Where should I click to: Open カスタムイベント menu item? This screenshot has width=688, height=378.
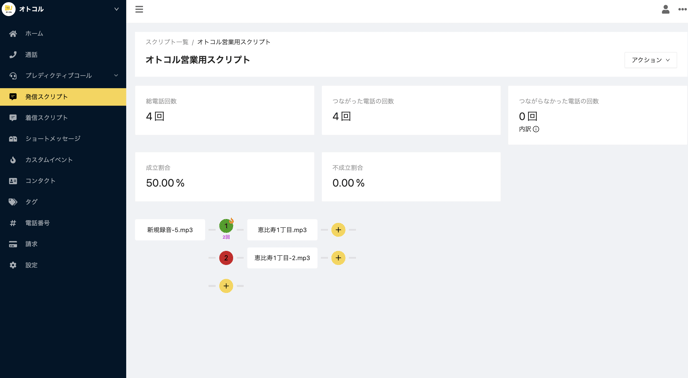point(63,160)
